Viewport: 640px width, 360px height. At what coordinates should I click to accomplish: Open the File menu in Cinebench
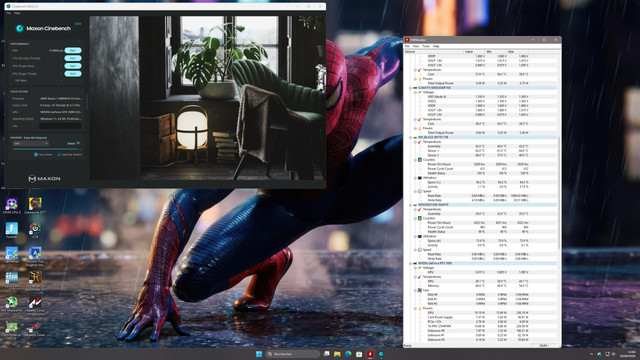pos(8,13)
